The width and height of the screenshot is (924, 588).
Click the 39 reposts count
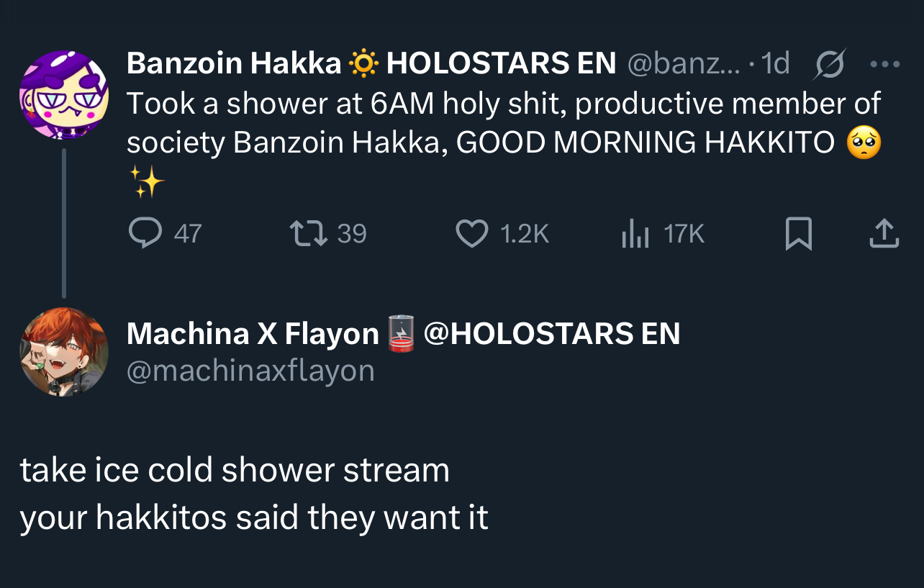(352, 234)
